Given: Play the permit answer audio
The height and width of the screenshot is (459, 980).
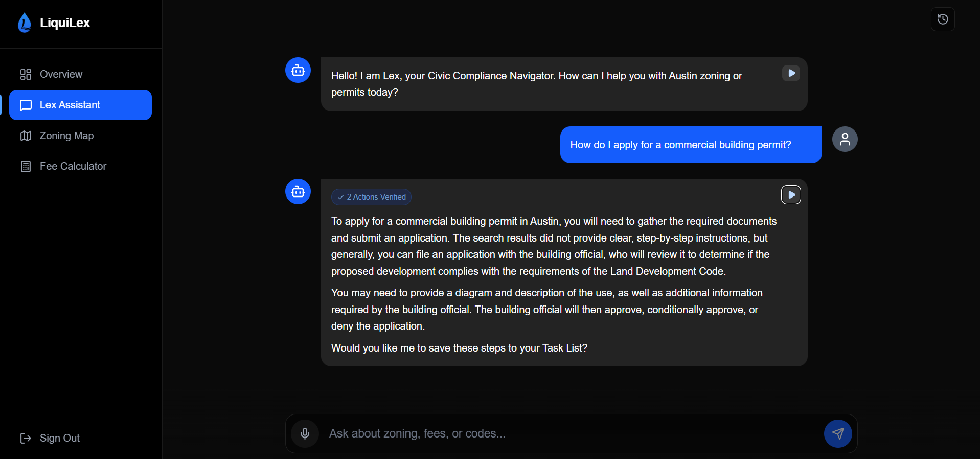Looking at the screenshot, I should tap(791, 195).
